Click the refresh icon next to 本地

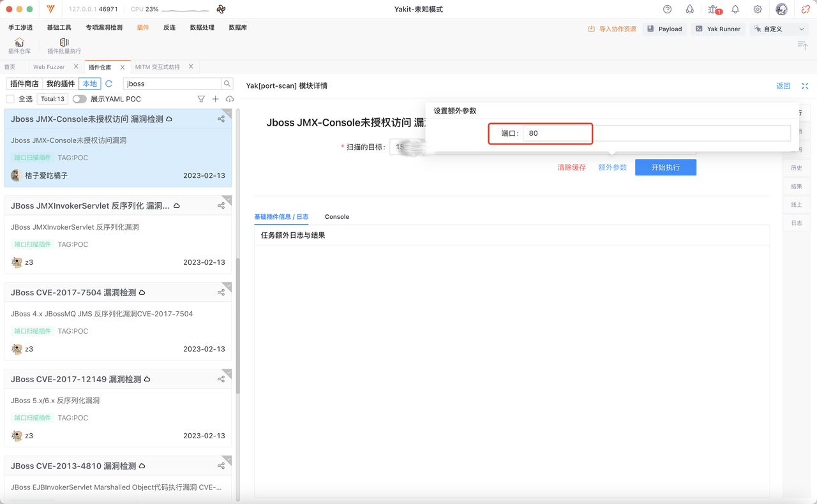point(109,84)
